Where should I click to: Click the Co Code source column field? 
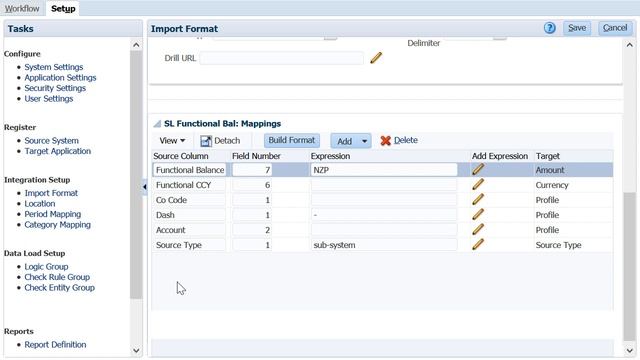coord(189,200)
